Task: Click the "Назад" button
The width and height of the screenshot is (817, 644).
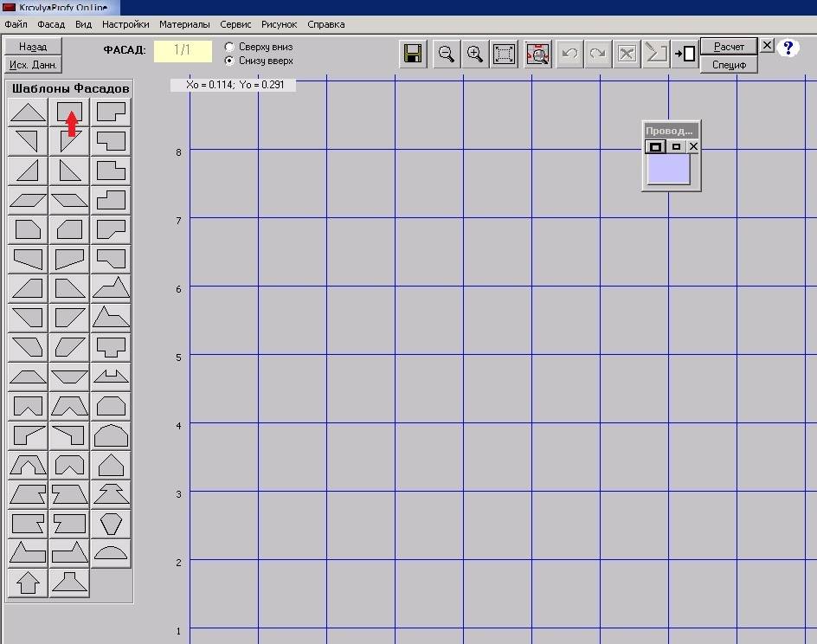Action: (33, 47)
